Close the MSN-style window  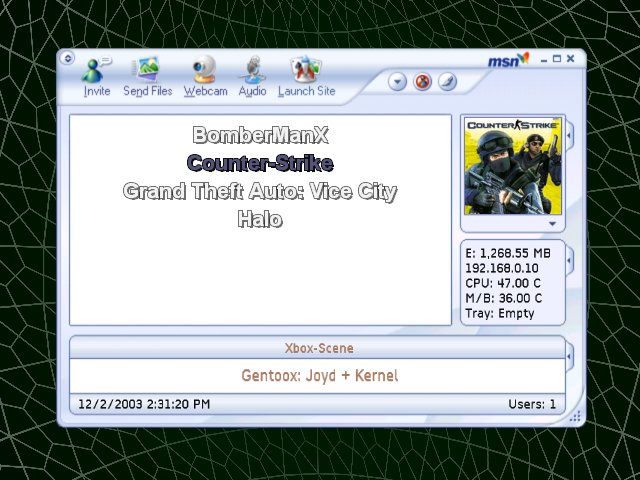click(571, 59)
